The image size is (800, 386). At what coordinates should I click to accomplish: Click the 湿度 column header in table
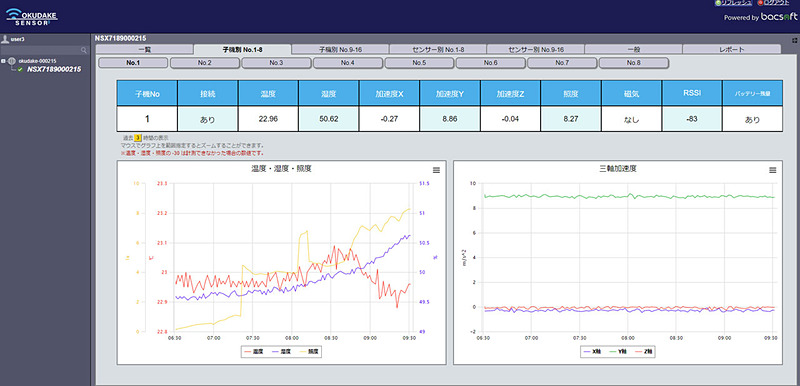tap(329, 93)
